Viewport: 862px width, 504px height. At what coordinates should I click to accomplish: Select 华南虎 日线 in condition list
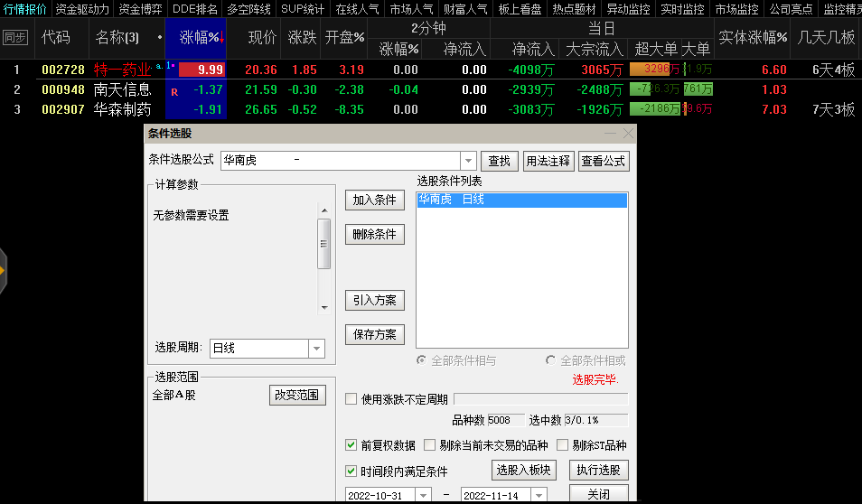pyautogui.click(x=521, y=200)
